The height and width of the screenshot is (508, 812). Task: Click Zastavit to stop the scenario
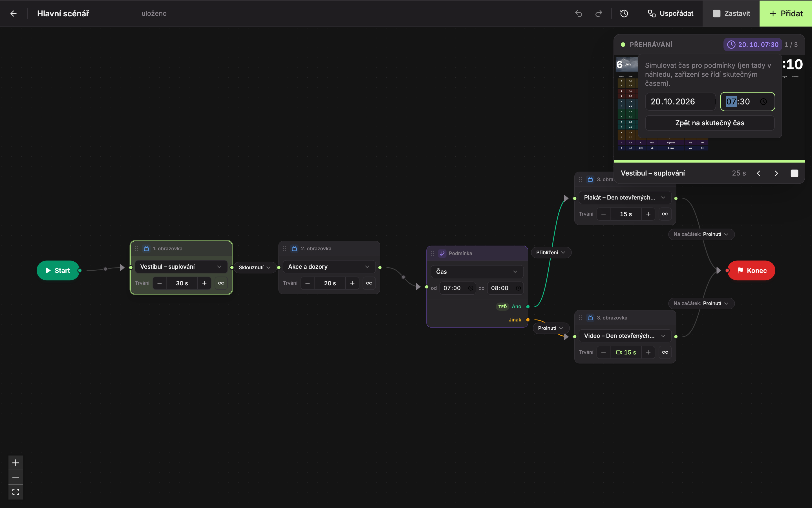(731, 14)
